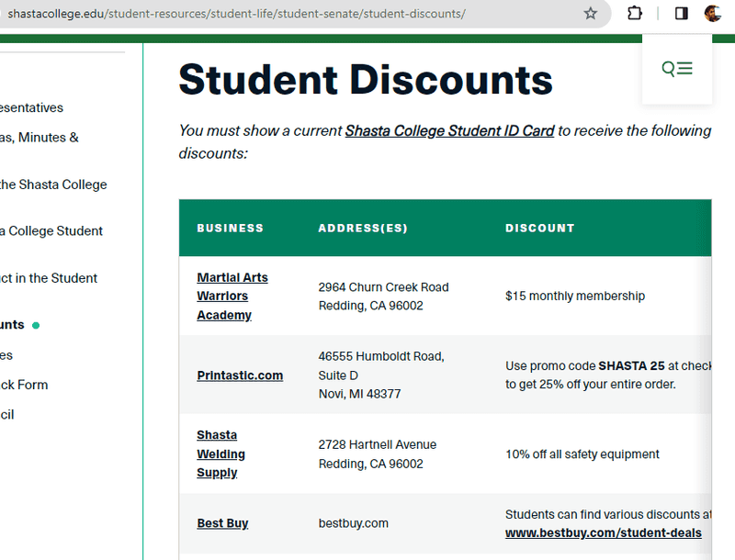
Task: Click the Best Buy business link
Action: 222,523
